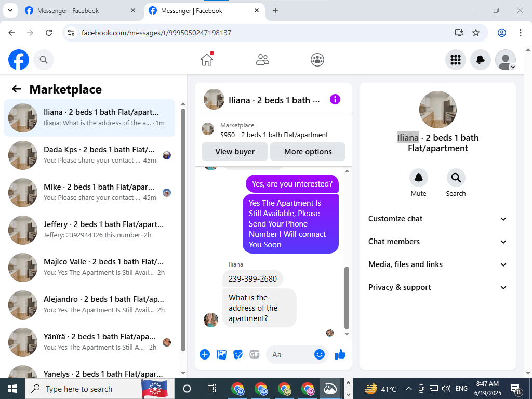
Task: Click the conversation list scrollbar
Action: click(183, 230)
